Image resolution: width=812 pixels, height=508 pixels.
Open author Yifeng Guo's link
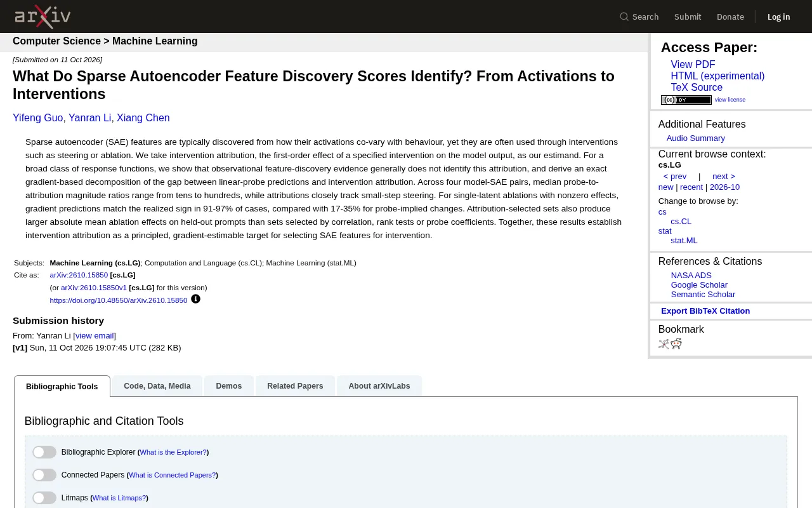tap(38, 118)
